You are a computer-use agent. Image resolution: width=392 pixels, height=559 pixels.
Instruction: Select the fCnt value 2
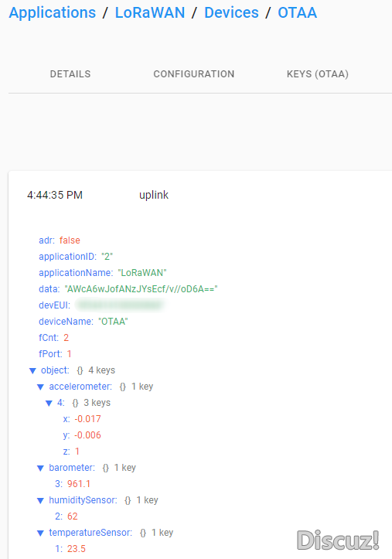click(x=66, y=338)
